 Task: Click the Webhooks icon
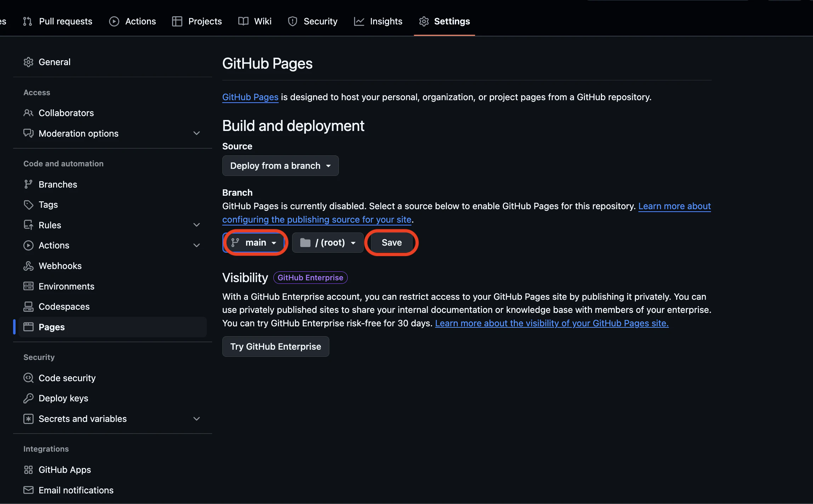(x=28, y=266)
